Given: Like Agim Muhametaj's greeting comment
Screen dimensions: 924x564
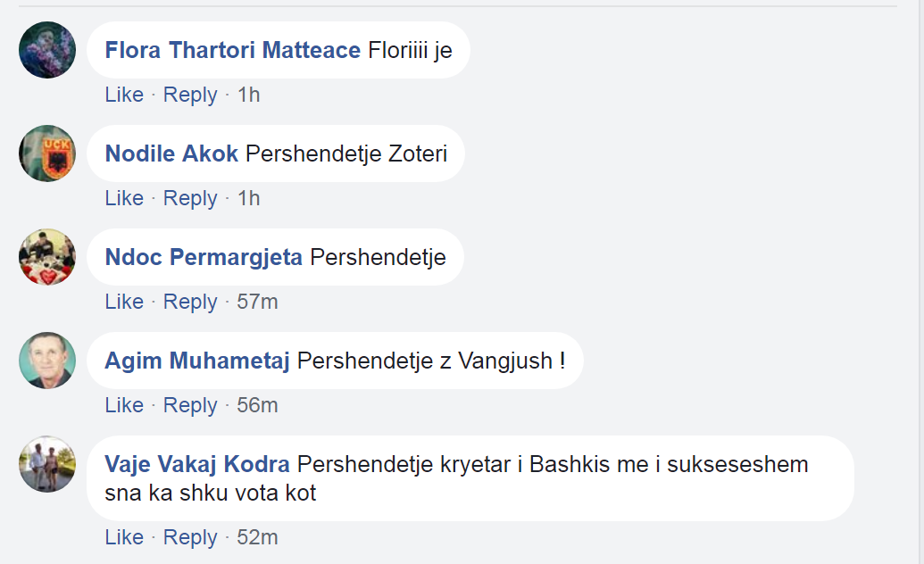Looking at the screenshot, I should (124, 405).
